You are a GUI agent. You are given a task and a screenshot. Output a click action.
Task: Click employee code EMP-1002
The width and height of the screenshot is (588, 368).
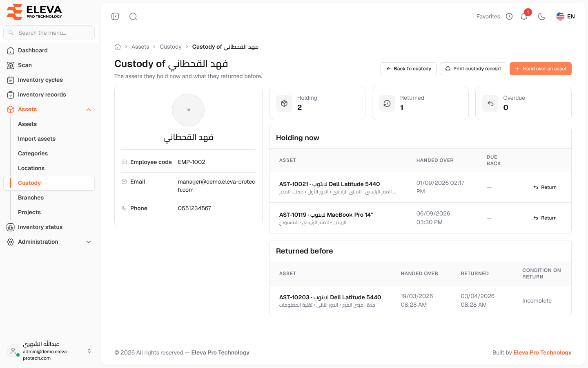192,162
